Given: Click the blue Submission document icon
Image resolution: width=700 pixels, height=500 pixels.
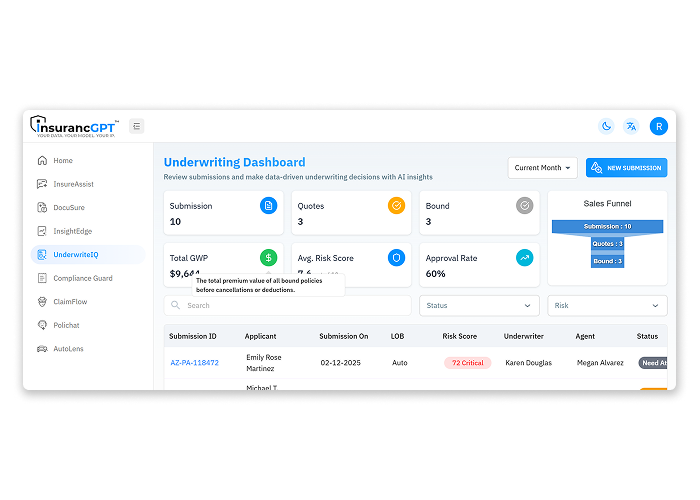Looking at the screenshot, I should [x=268, y=206].
